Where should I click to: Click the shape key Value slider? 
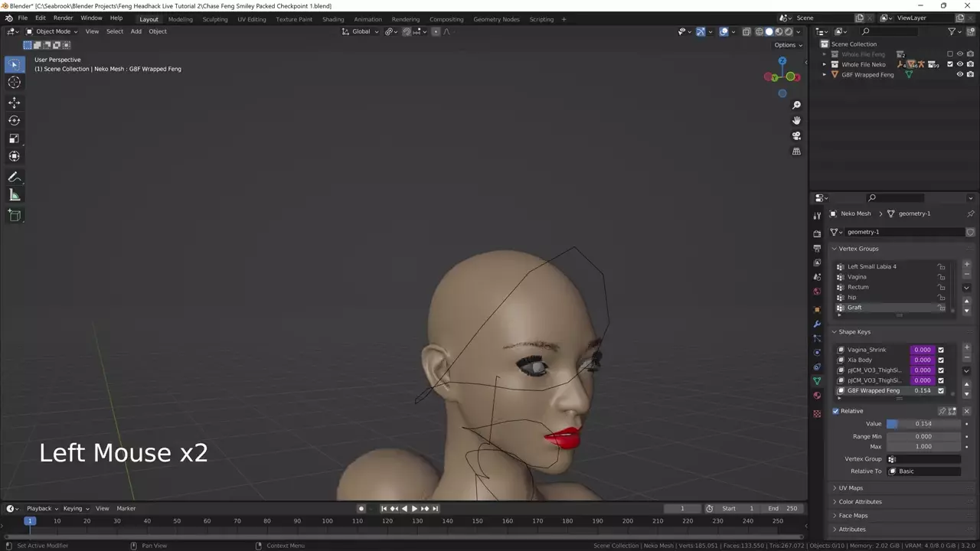pos(923,423)
